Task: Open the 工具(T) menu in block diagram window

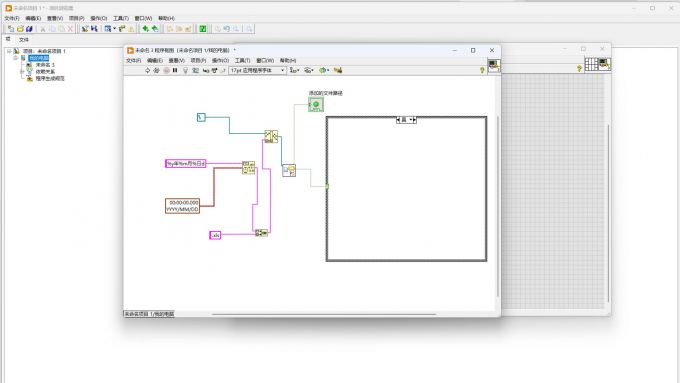Action: point(242,60)
